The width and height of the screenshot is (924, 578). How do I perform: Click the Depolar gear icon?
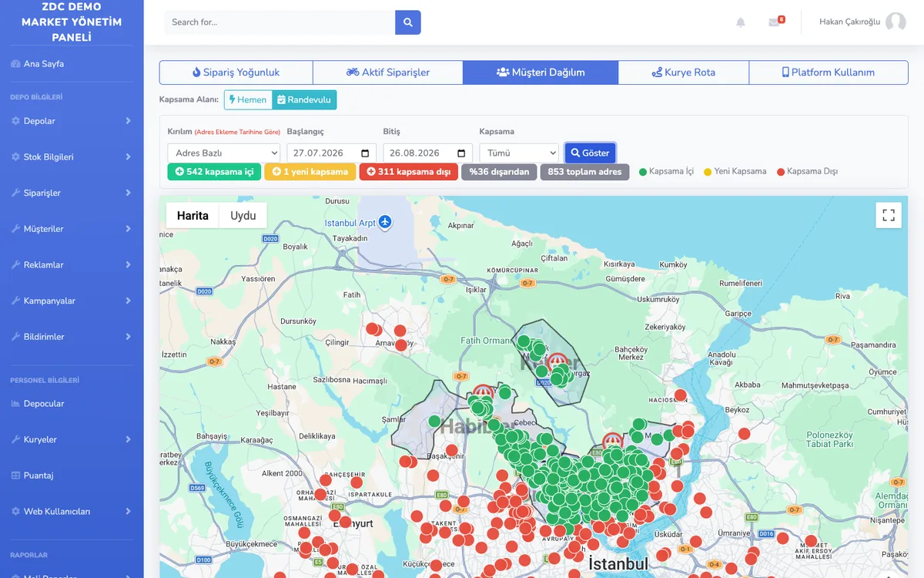(15, 121)
